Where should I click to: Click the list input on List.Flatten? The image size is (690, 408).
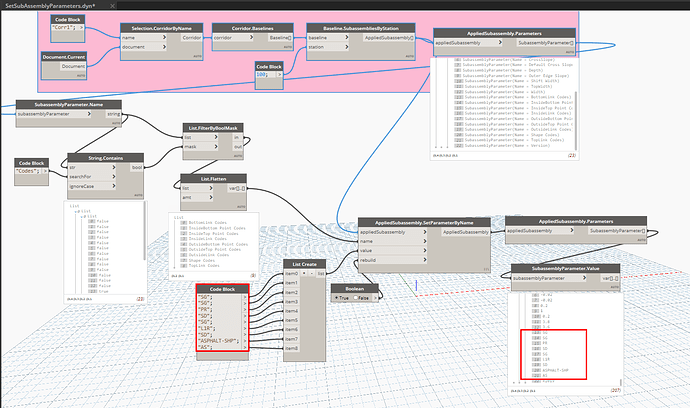[x=197, y=188]
